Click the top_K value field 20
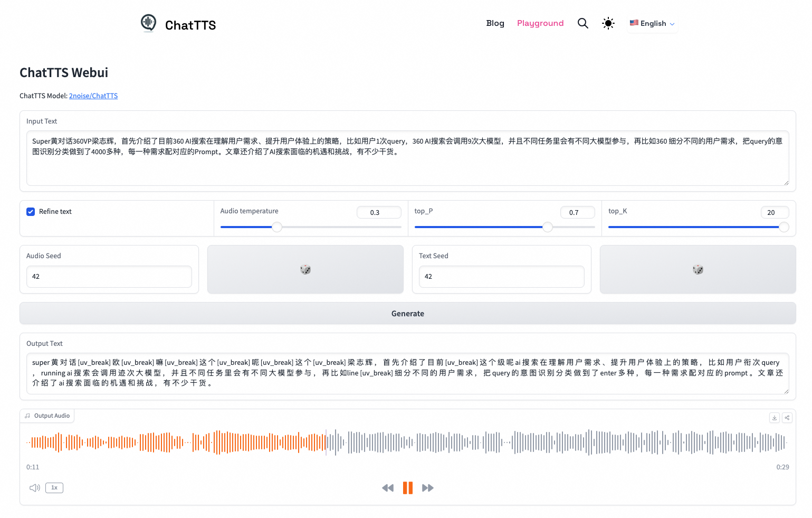 [775, 212]
